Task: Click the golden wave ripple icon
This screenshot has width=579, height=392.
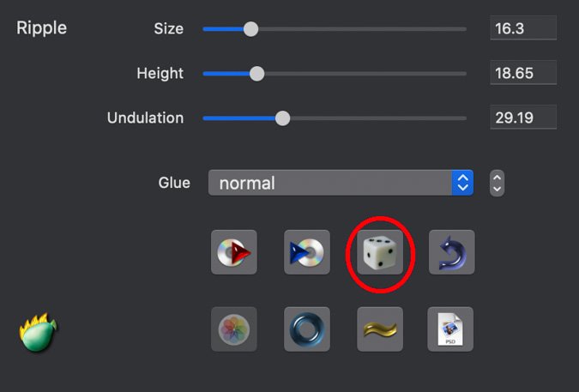Action: [380, 329]
